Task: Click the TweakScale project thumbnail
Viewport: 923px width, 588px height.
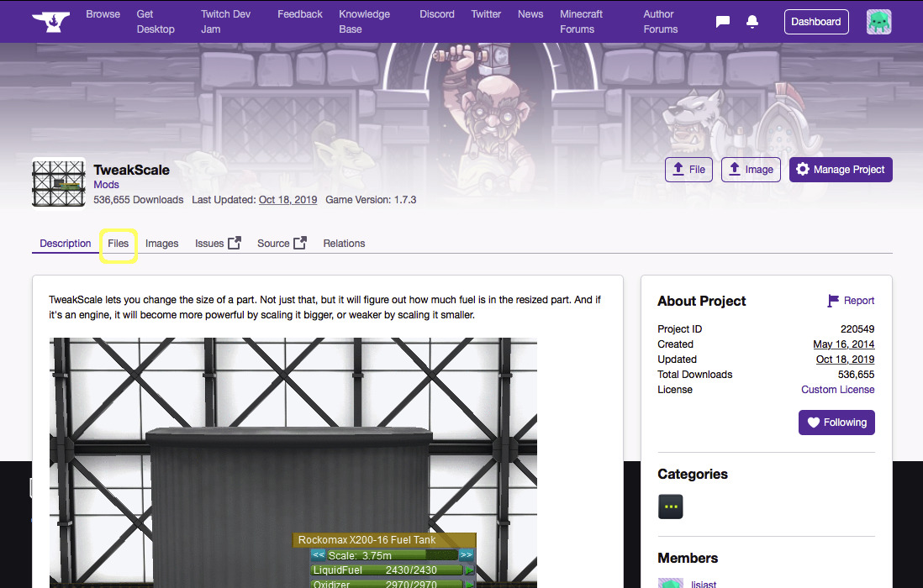Action: point(58,183)
